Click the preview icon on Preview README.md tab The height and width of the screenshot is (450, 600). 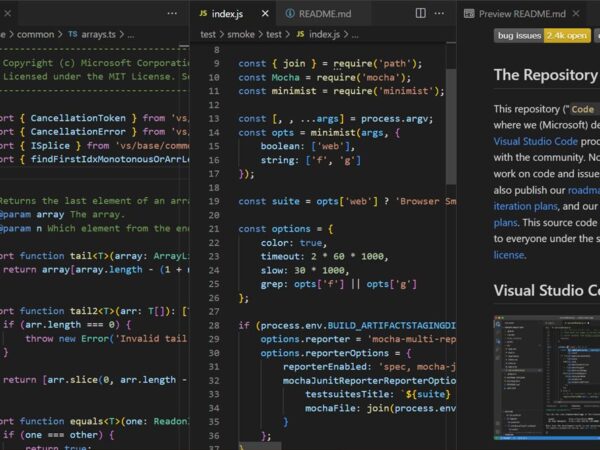click(469, 14)
